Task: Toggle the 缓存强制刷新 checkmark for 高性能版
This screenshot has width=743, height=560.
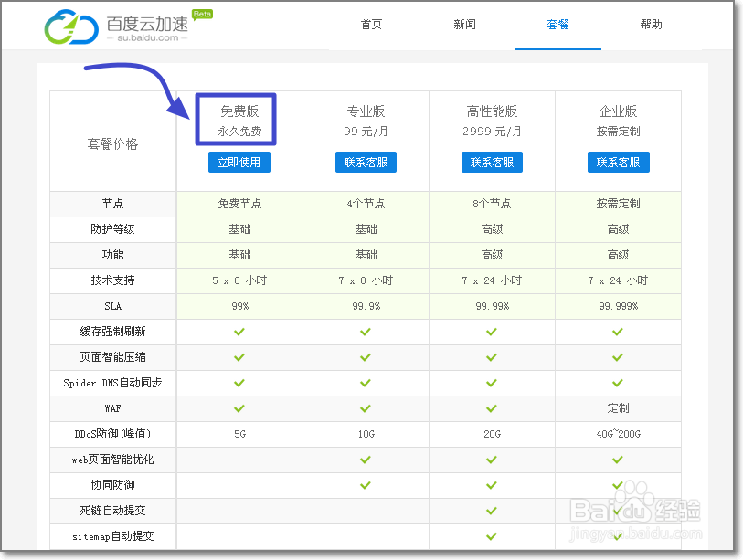Action: (491, 332)
